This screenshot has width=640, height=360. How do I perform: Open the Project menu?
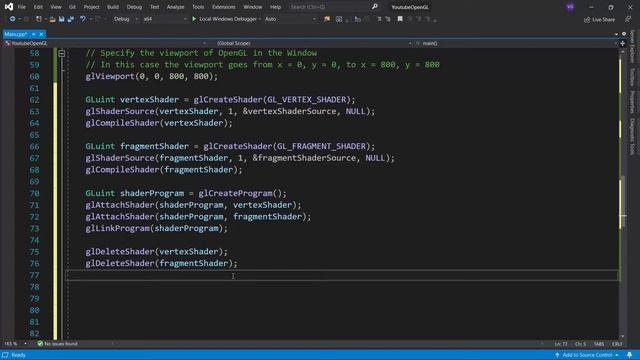click(91, 7)
